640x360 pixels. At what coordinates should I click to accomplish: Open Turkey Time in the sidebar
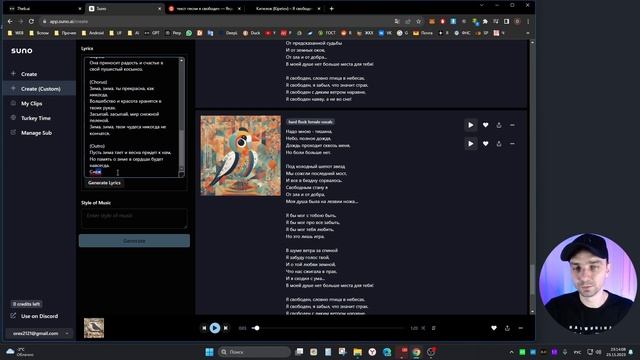[36, 118]
